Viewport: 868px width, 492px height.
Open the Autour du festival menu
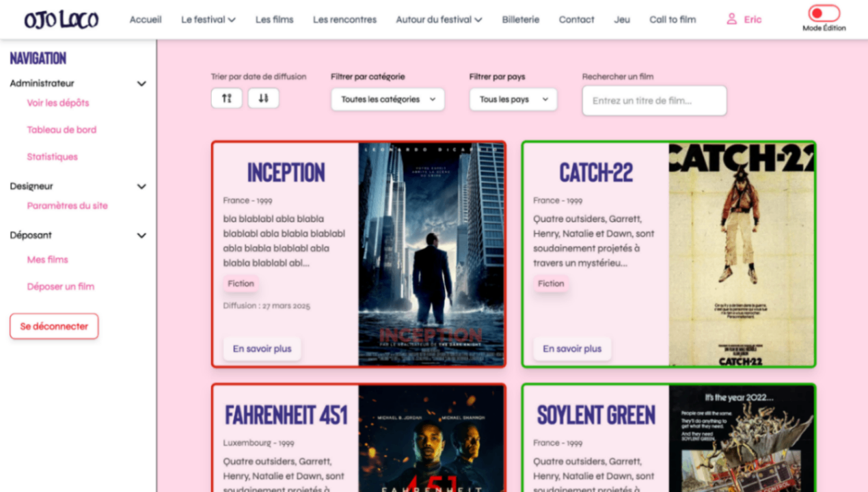[438, 20]
